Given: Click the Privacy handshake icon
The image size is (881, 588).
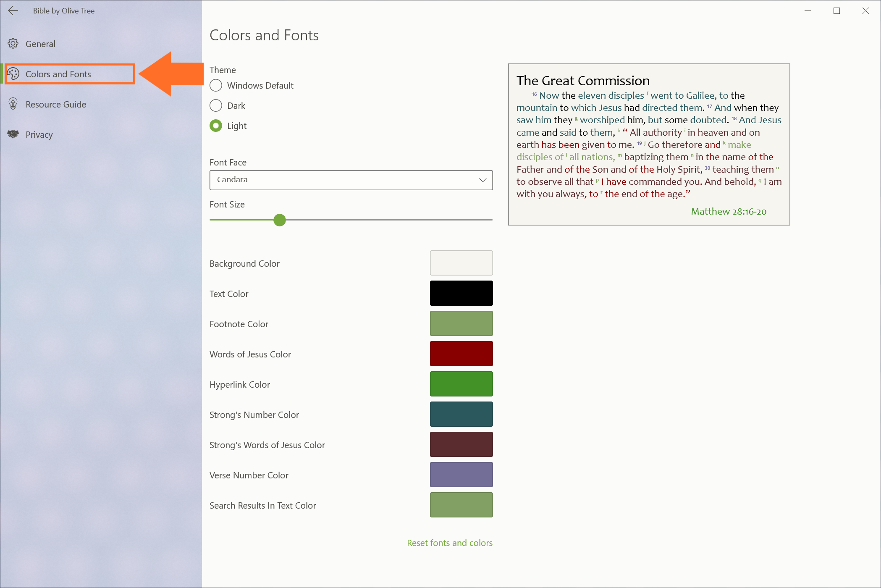Looking at the screenshot, I should click(13, 134).
